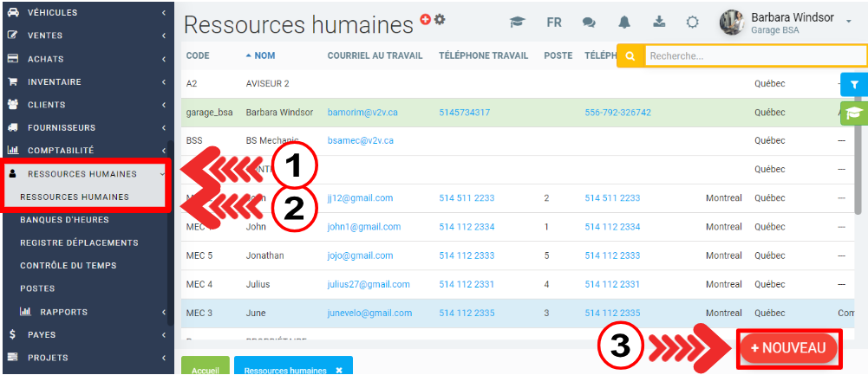The width and height of the screenshot is (868, 375).
Task: Click the + Nouveau button
Action: point(788,347)
